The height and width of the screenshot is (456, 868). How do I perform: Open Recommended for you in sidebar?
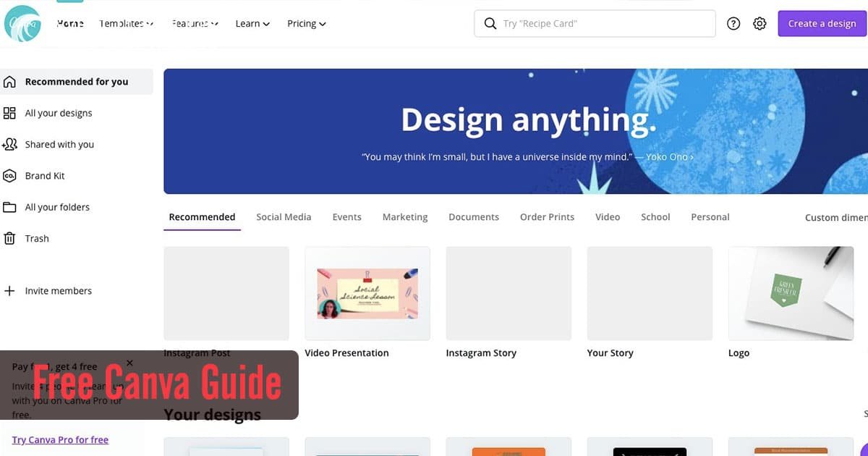coord(77,82)
